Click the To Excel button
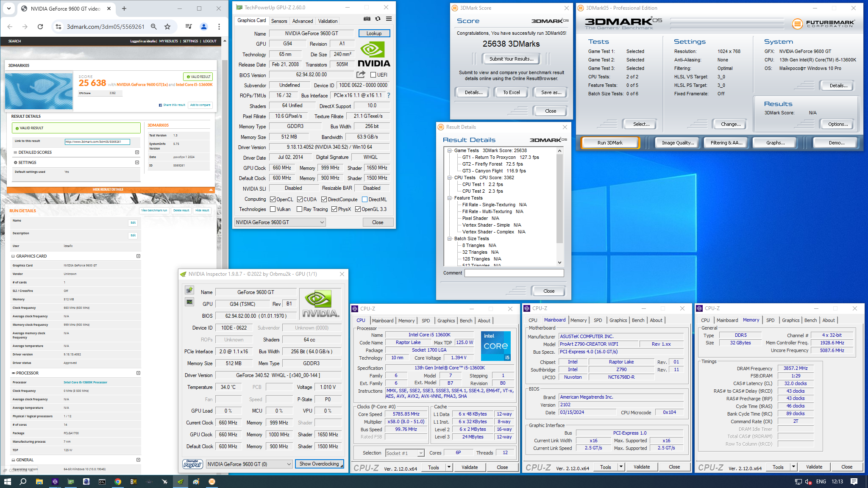The width and height of the screenshot is (868, 488). point(511,92)
